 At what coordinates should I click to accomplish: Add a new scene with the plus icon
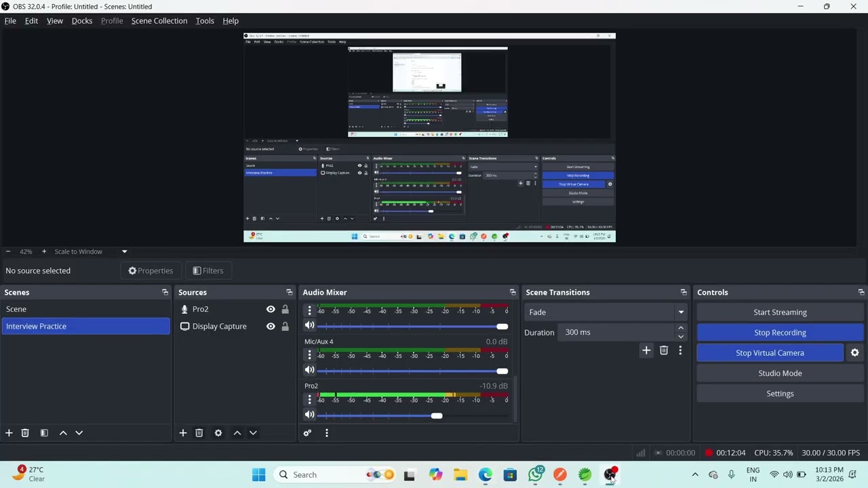coord(9,432)
